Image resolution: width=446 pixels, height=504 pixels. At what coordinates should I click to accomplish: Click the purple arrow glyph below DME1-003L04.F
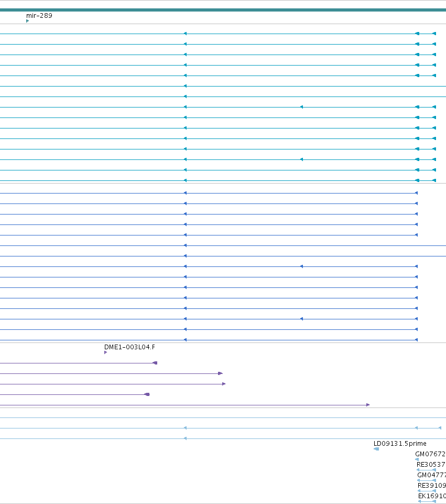(106, 352)
